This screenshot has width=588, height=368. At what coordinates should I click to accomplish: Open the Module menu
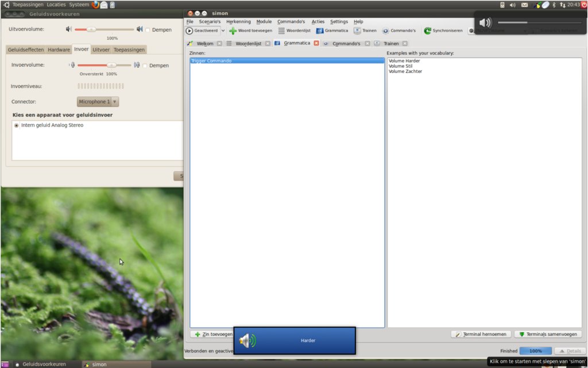pos(264,22)
